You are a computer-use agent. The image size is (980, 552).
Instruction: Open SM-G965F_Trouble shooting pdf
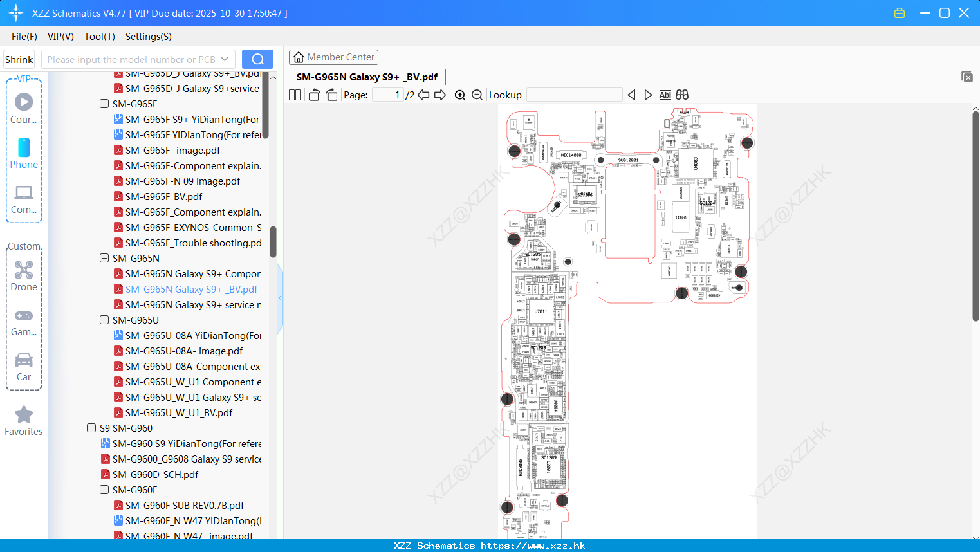[187, 243]
